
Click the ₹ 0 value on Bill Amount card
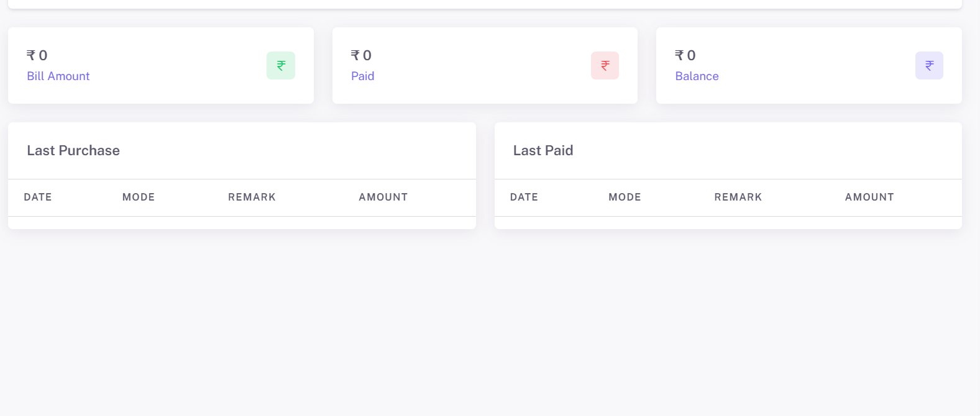point(37,55)
